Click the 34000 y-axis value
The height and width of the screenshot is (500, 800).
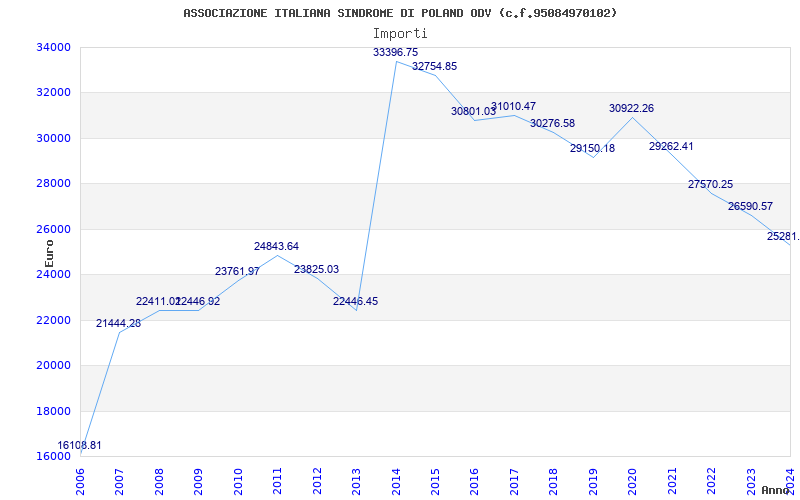53,47
